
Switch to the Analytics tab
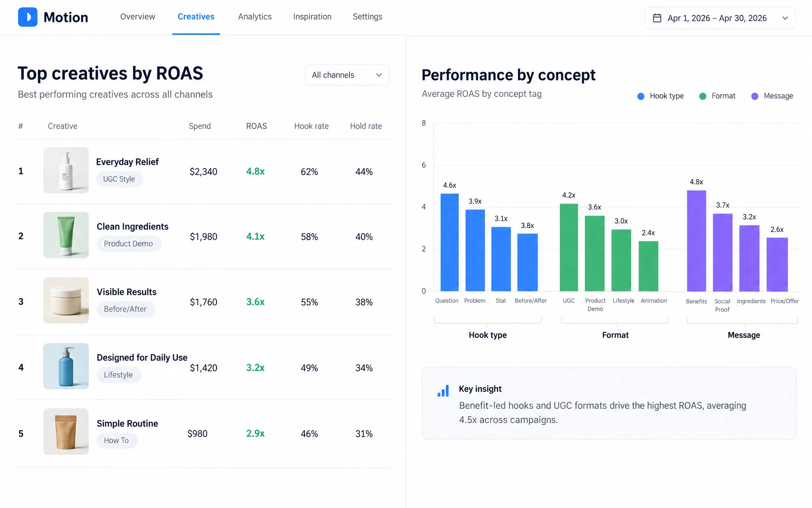pyautogui.click(x=255, y=17)
